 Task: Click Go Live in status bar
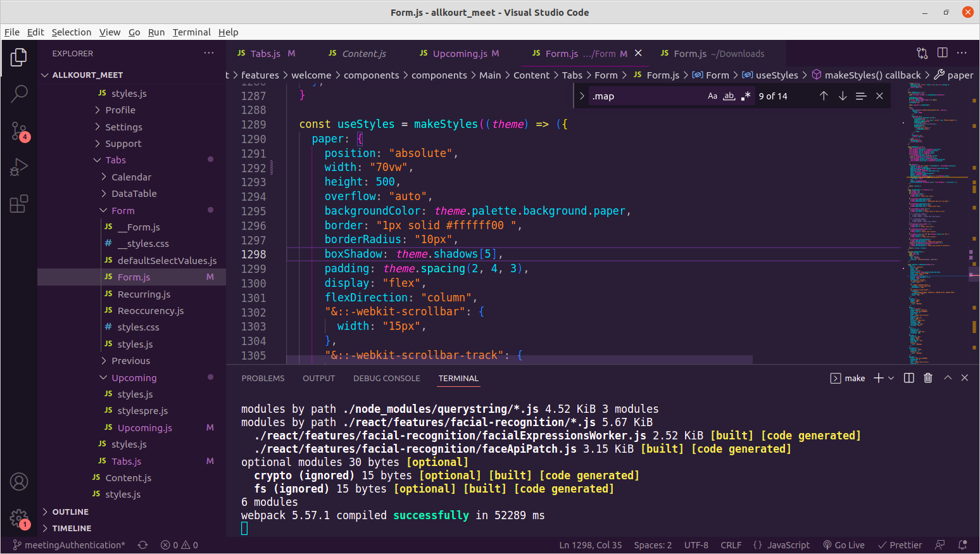point(843,545)
